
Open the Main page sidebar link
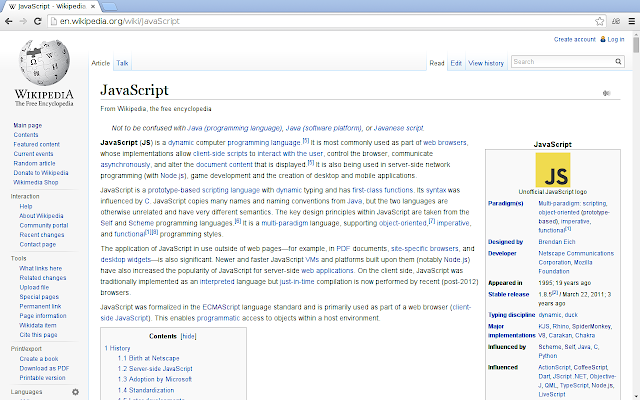pos(28,125)
